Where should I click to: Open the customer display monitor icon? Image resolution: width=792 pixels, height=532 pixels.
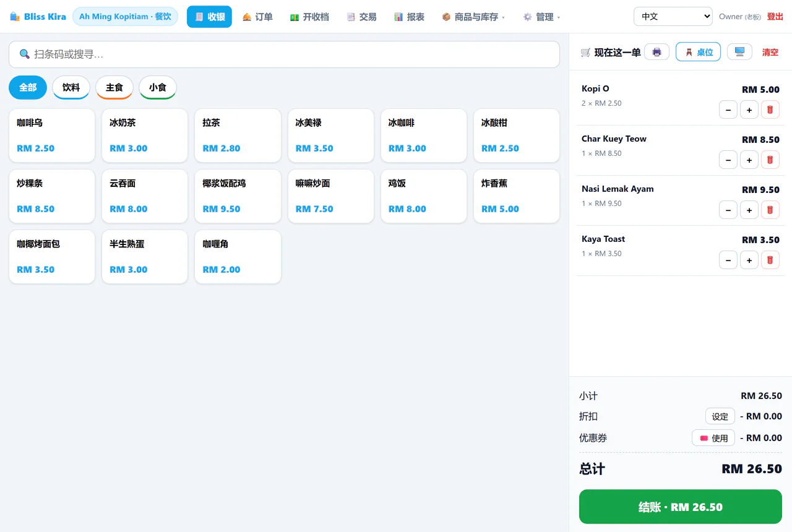click(739, 52)
